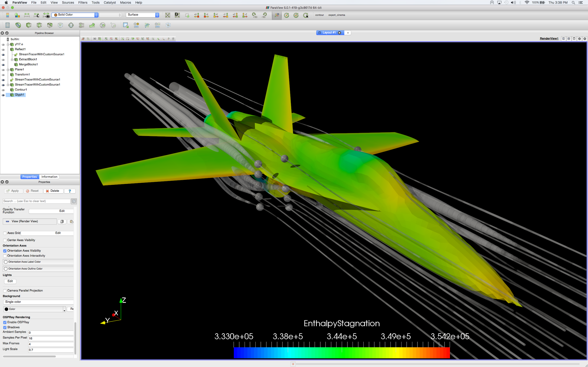Rotate view 90 degrees clockwise
This screenshot has width=588, height=367.
pyautogui.click(x=254, y=15)
